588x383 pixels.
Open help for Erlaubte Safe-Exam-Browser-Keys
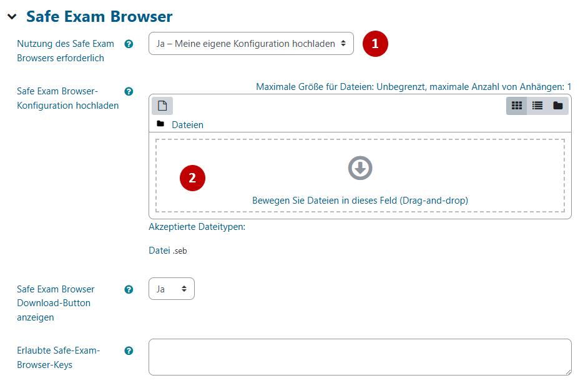click(x=129, y=351)
